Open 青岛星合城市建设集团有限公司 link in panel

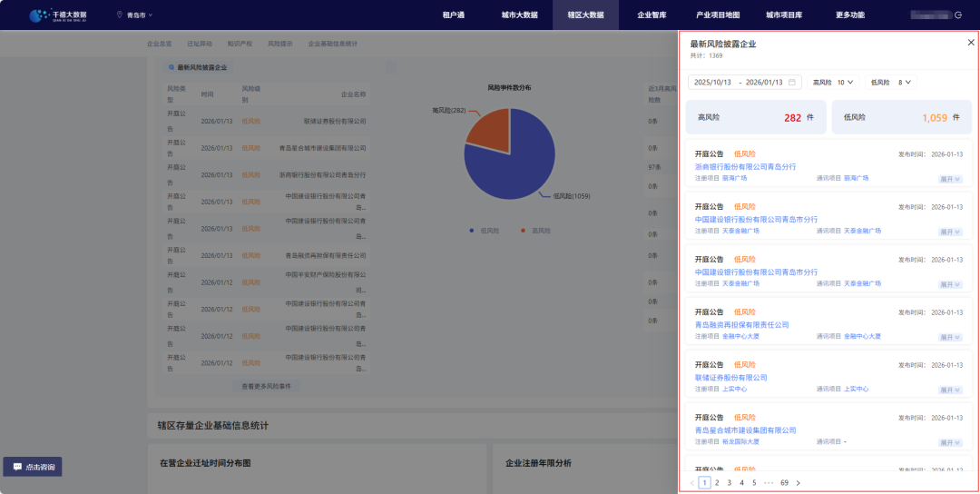(x=745, y=430)
